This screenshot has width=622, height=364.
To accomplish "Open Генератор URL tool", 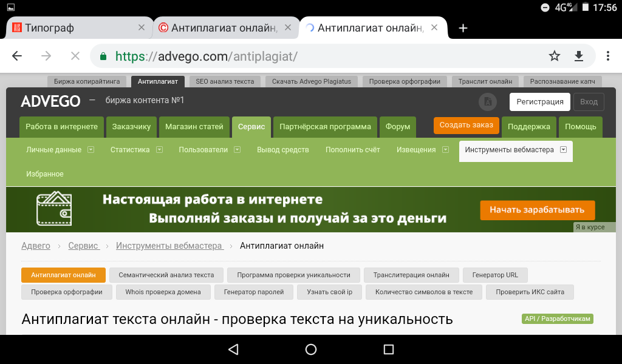I will 495,275.
